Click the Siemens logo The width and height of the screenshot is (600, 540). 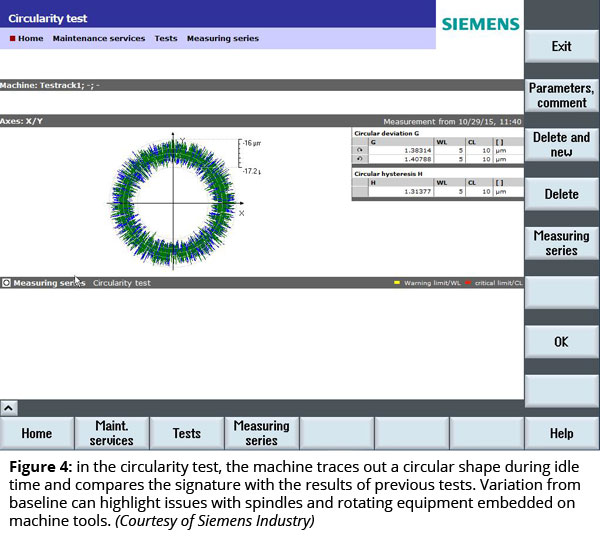tap(481, 24)
